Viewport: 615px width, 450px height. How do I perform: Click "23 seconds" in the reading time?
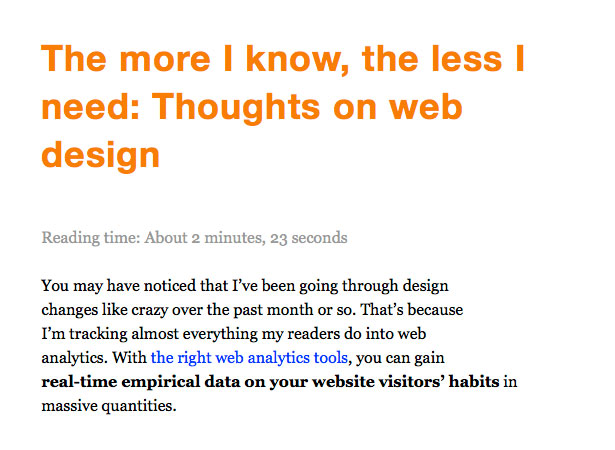coord(309,238)
